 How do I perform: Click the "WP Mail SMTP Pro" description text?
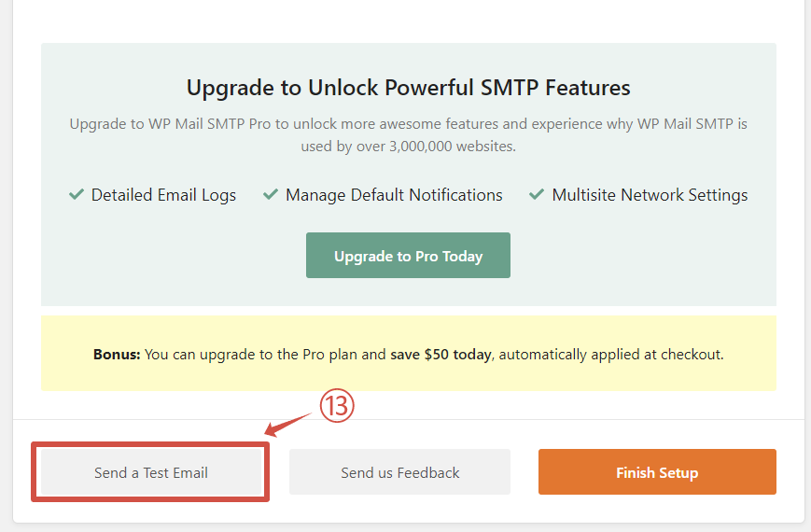[x=206, y=123]
